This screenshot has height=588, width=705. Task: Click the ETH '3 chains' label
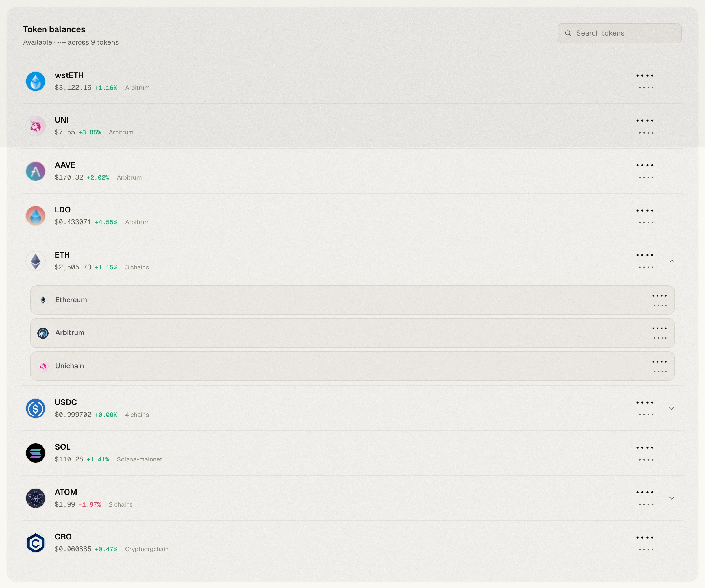pos(137,267)
